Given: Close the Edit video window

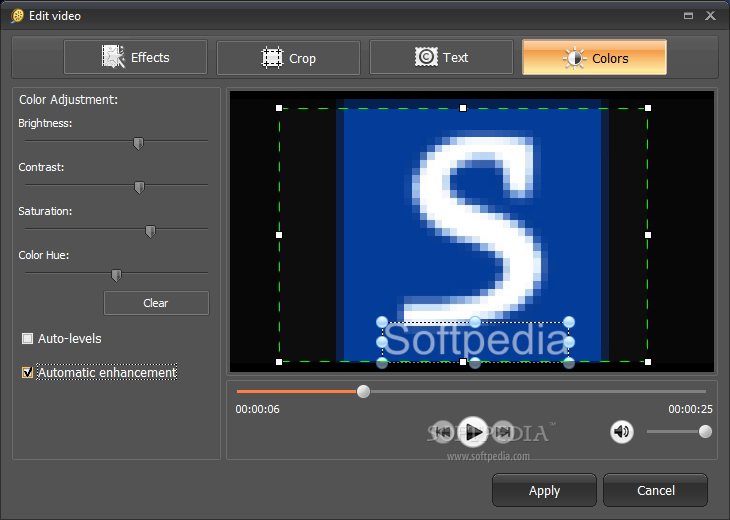Looking at the screenshot, I should (x=710, y=16).
